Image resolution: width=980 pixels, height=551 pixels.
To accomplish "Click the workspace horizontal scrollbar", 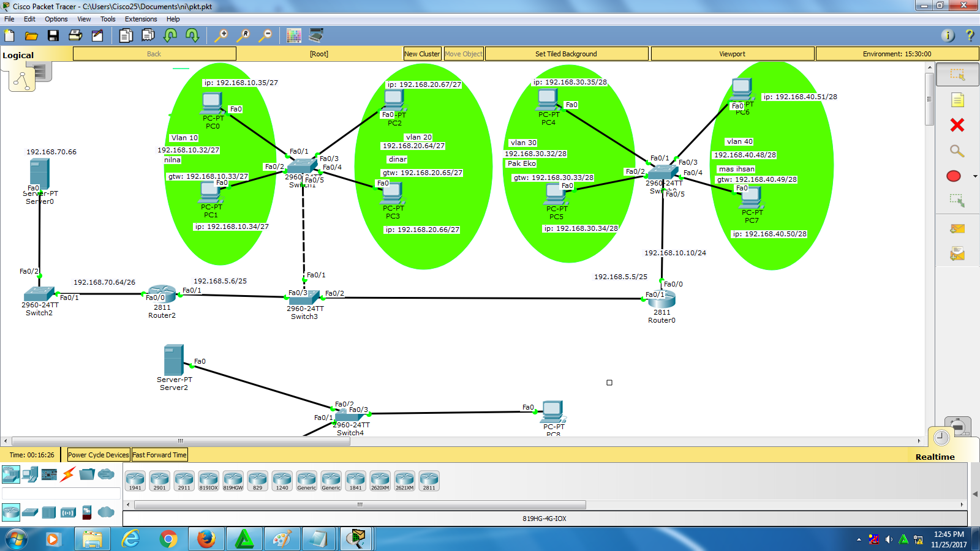I will (x=180, y=440).
